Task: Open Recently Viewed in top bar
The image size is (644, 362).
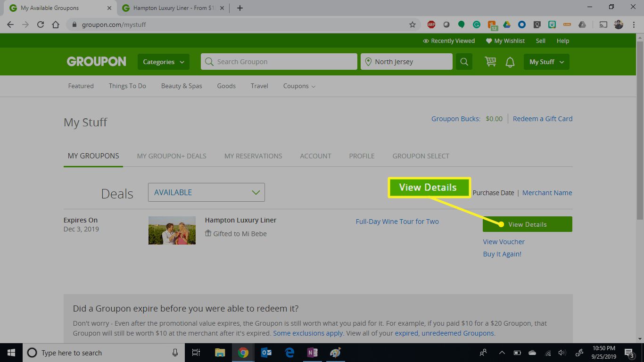Action: 449,41
